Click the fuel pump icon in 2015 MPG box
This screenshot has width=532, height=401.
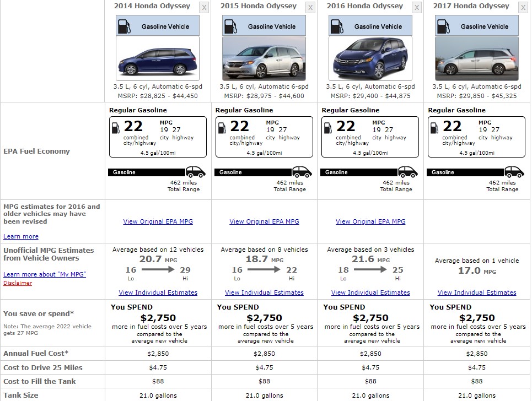click(222, 128)
